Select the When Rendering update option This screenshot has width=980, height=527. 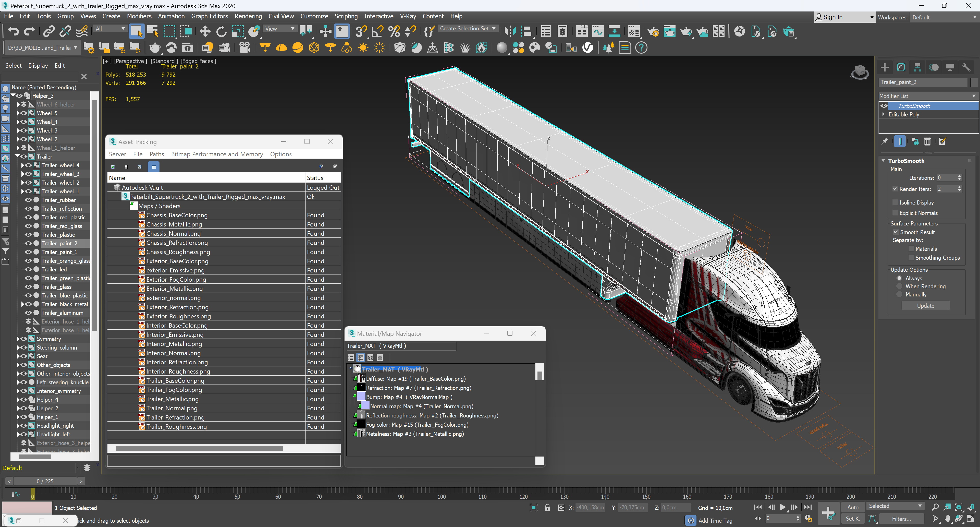(x=899, y=286)
